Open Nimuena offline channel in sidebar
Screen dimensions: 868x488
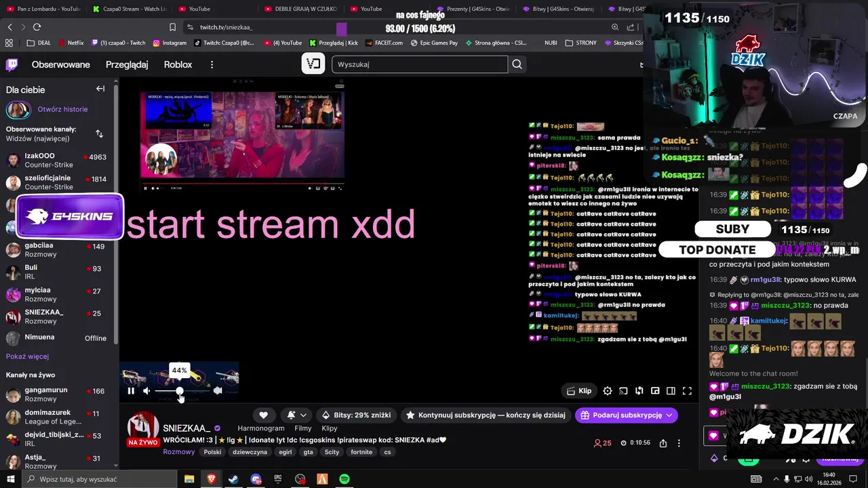(59, 338)
